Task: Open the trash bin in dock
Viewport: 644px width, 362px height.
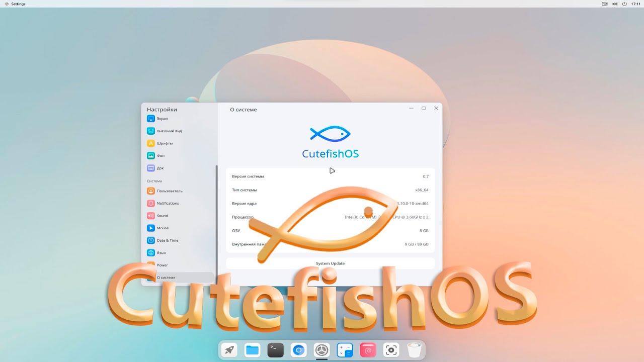Action: tap(414, 350)
